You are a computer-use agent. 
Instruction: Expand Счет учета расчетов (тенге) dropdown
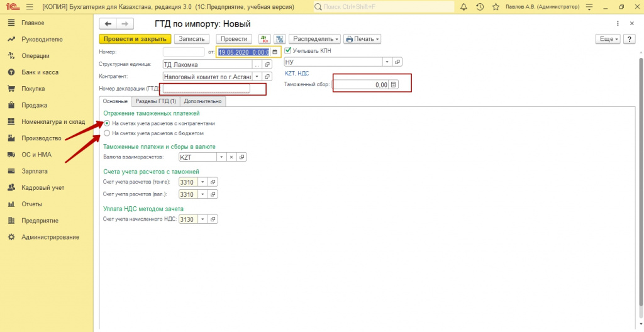pyautogui.click(x=203, y=182)
